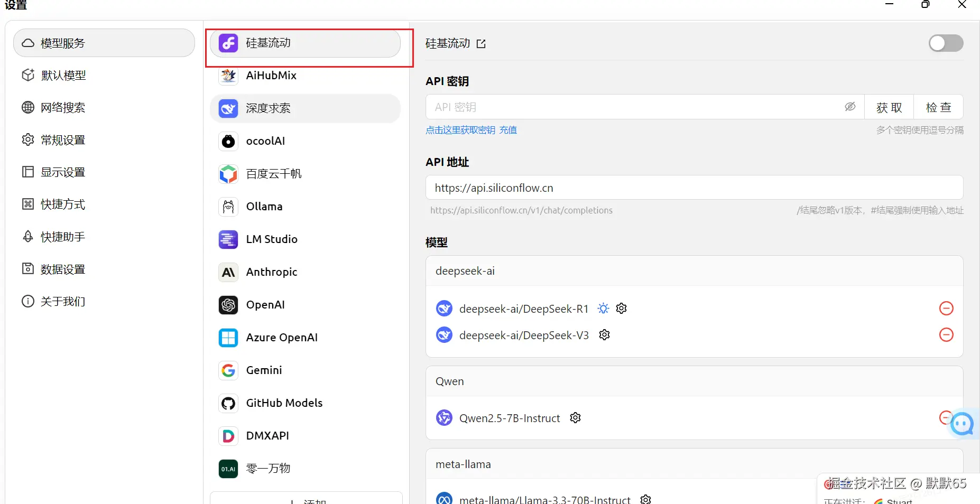Screen dimensions: 980x504
Task: Open the 模型服务 settings section
Action: (x=104, y=43)
